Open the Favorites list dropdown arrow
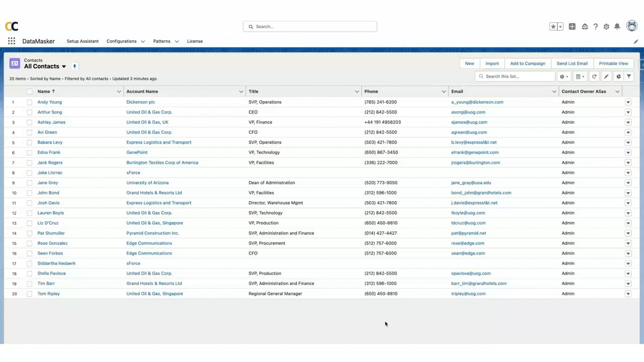Image resolution: width=644 pixels, height=362 pixels. pos(560,27)
